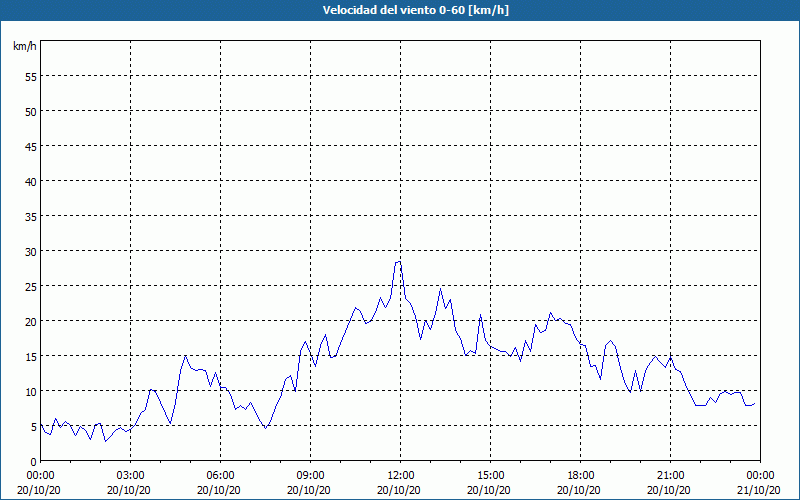Click the "40" vertical axis label

tap(31, 182)
